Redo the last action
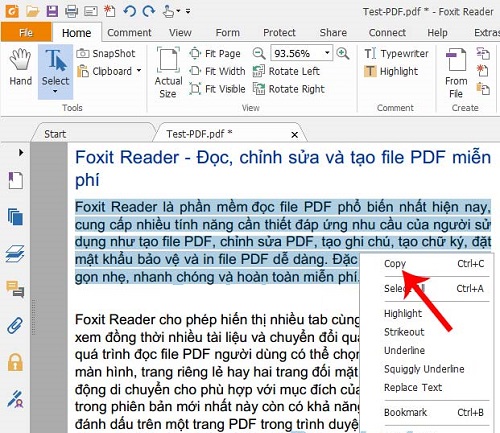 pos(149,11)
